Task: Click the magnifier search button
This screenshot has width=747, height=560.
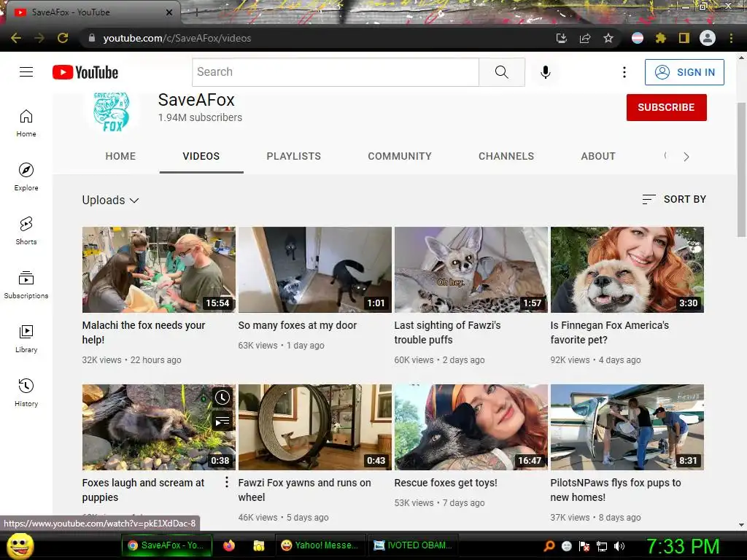Action: (502, 72)
